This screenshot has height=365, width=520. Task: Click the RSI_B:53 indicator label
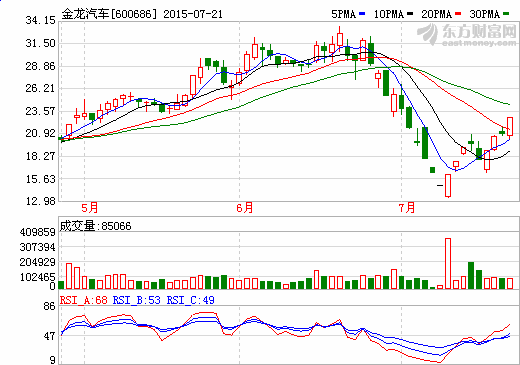click(137, 300)
